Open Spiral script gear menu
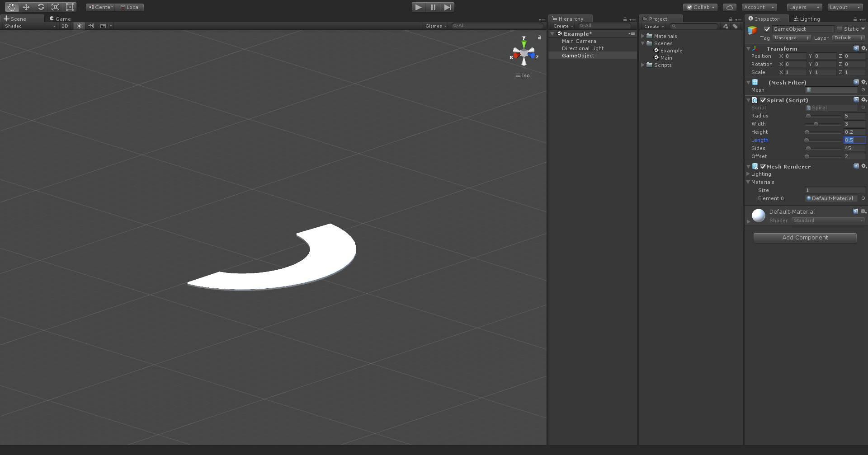The width and height of the screenshot is (868, 455). pos(863,100)
